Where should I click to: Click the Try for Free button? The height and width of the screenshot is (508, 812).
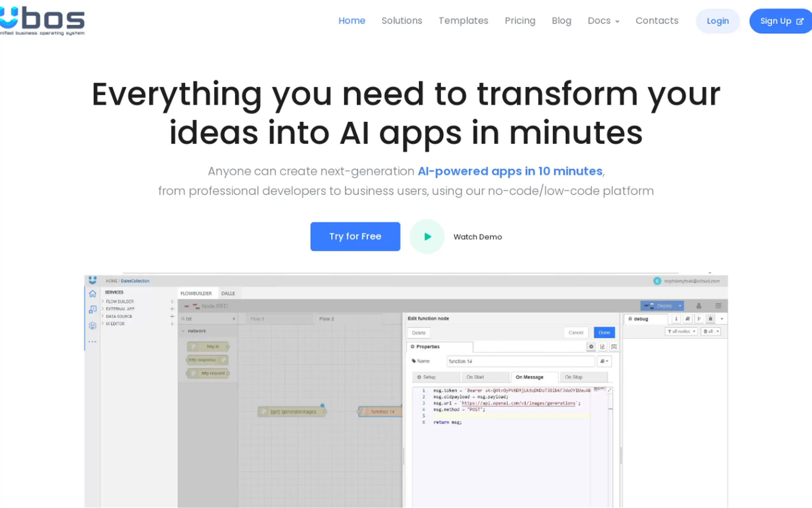tap(355, 236)
